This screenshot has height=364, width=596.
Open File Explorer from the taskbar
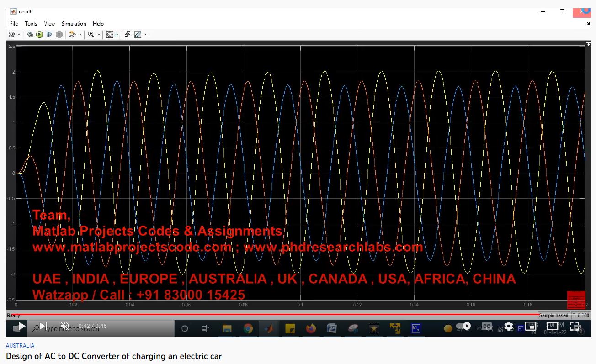(x=227, y=328)
